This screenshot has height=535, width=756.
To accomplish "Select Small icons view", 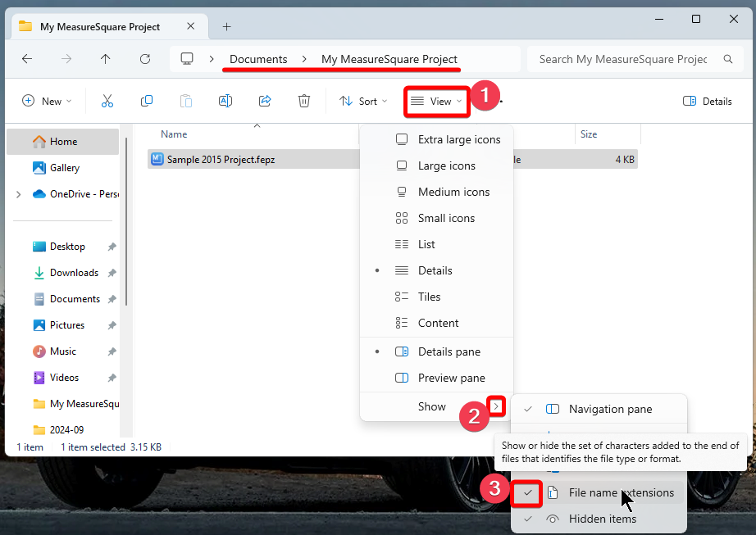I will pos(436,218).
